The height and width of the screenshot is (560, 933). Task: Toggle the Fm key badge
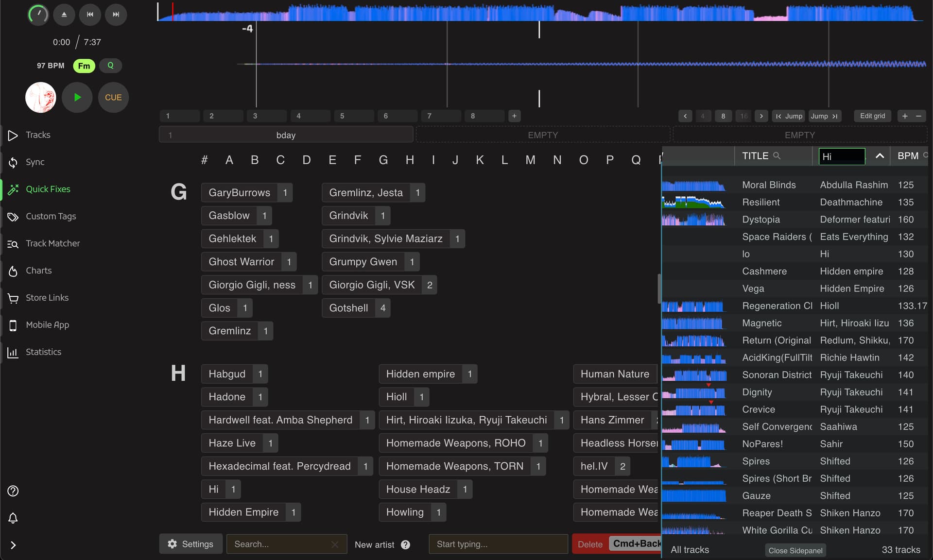tap(84, 66)
